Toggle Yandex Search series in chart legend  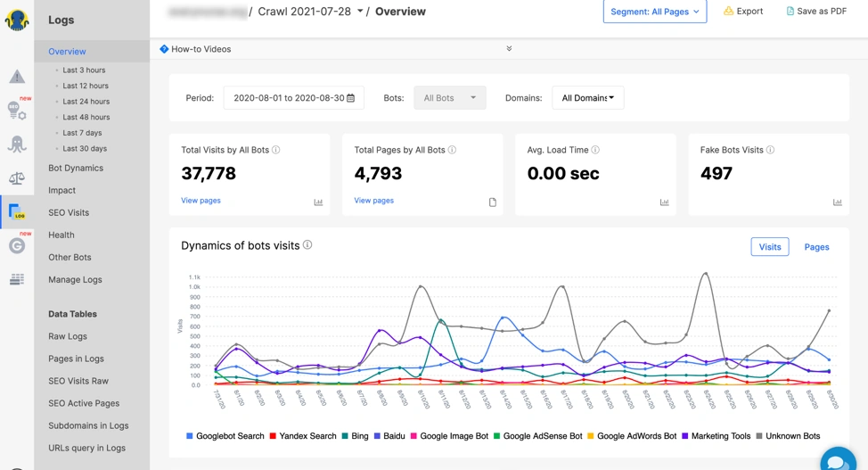tap(303, 436)
